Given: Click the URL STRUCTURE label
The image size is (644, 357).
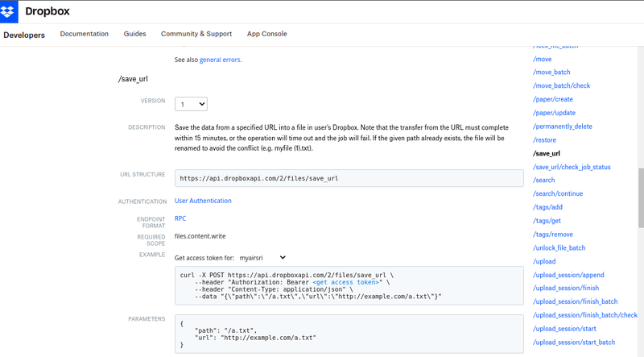Looking at the screenshot, I should tap(142, 174).
